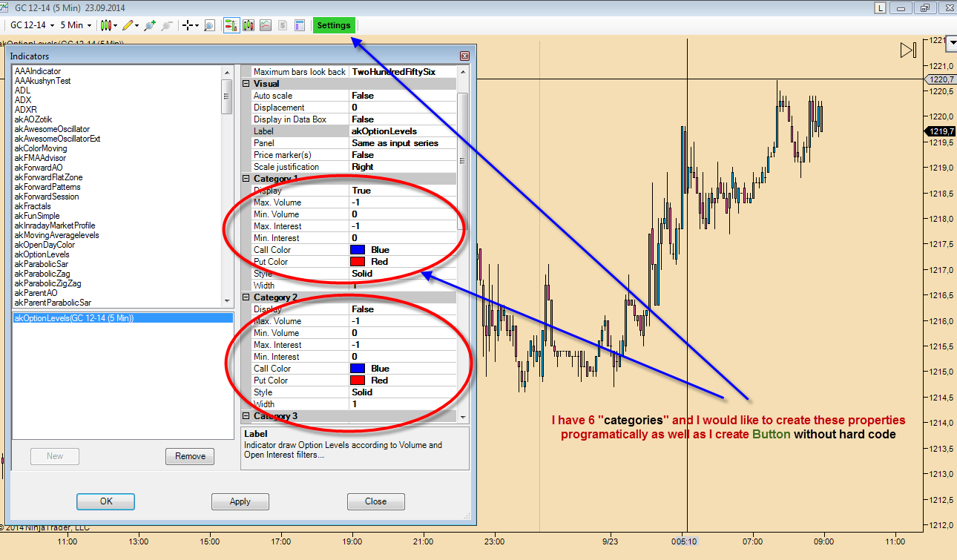Image resolution: width=957 pixels, height=560 pixels.
Task: Click the green Settings button
Action: tap(334, 25)
